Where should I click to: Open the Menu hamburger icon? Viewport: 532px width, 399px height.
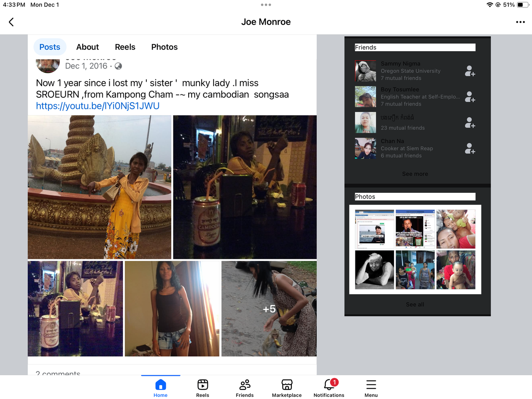pyautogui.click(x=371, y=388)
